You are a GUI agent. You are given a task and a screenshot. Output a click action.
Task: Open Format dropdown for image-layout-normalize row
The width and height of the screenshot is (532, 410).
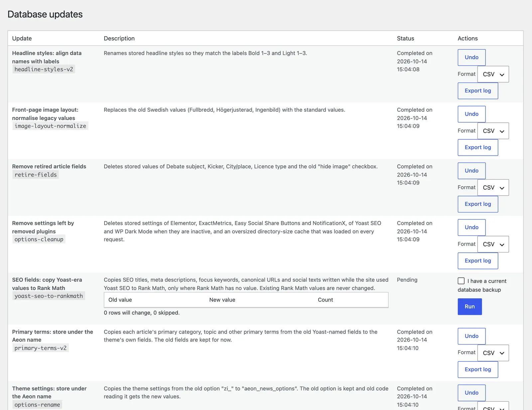pos(493,131)
